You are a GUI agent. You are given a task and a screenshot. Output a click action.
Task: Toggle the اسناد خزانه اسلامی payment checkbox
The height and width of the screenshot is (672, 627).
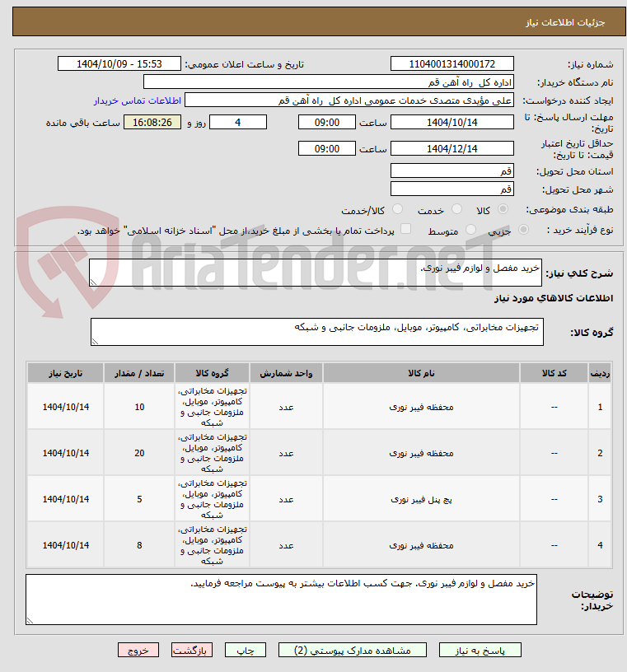point(405,229)
